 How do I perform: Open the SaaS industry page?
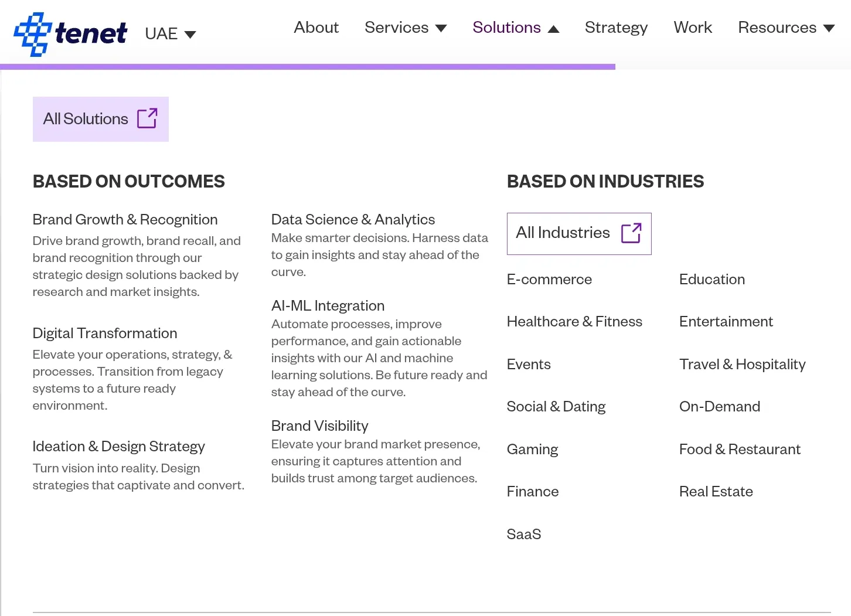coord(523,535)
